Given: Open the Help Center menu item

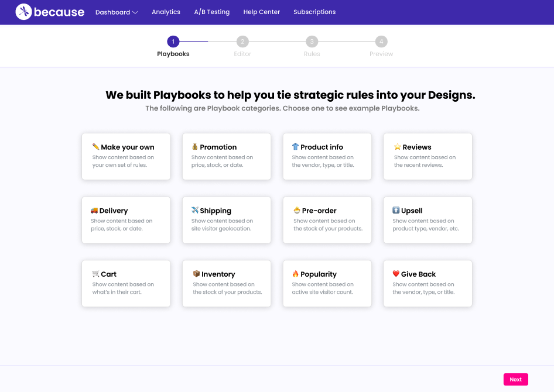Looking at the screenshot, I should pos(261,12).
